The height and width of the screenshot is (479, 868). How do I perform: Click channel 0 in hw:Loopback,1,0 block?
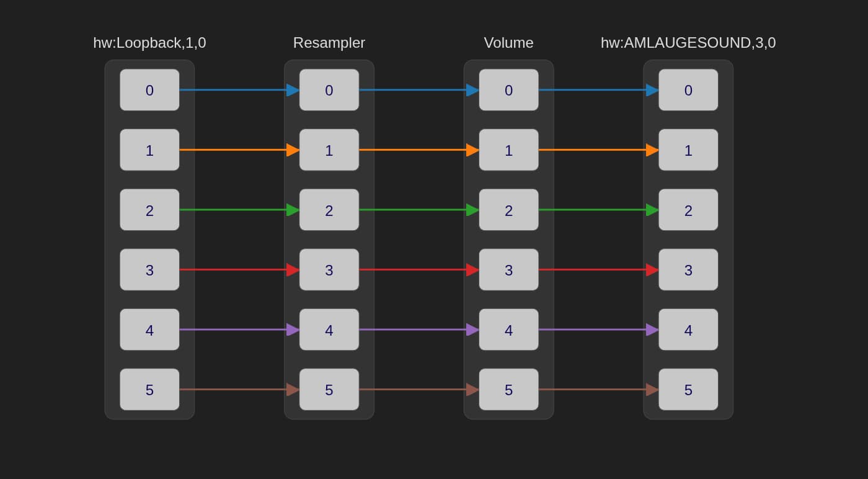[149, 90]
